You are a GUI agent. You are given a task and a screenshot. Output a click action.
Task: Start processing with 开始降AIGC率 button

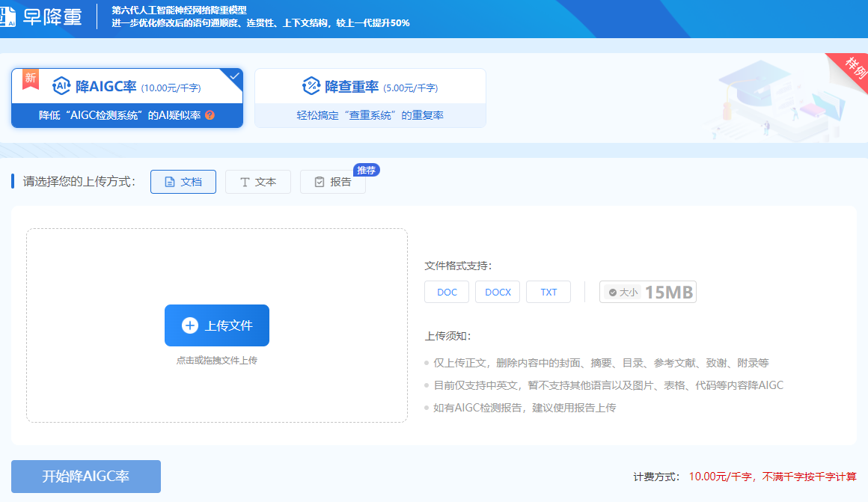point(86,477)
